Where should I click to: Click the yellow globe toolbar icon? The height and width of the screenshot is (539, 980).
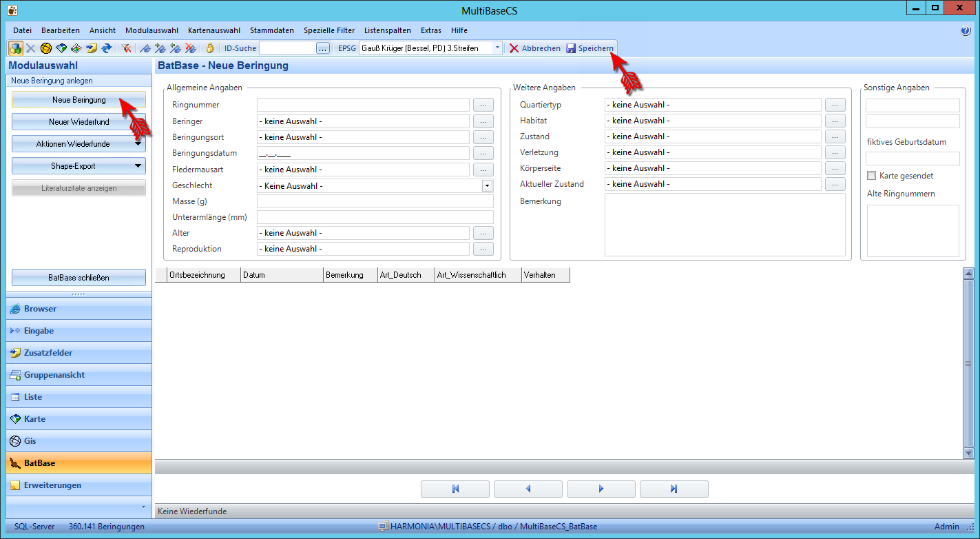coord(46,48)
